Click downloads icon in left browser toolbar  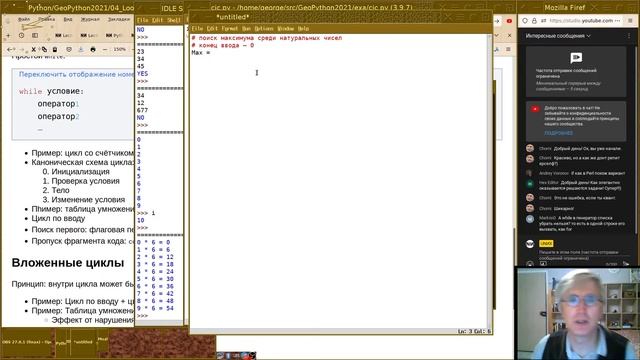click(x=81, y=49)
